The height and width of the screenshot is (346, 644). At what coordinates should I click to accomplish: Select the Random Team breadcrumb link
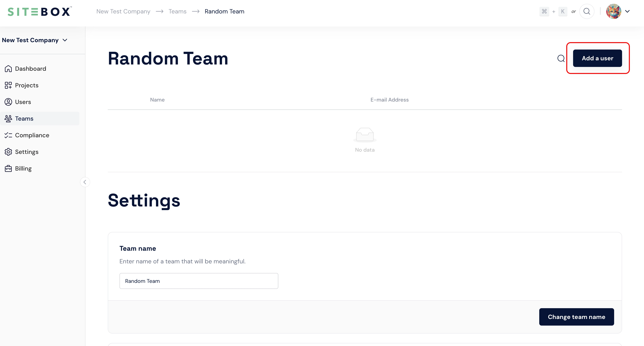coord(224,11)
